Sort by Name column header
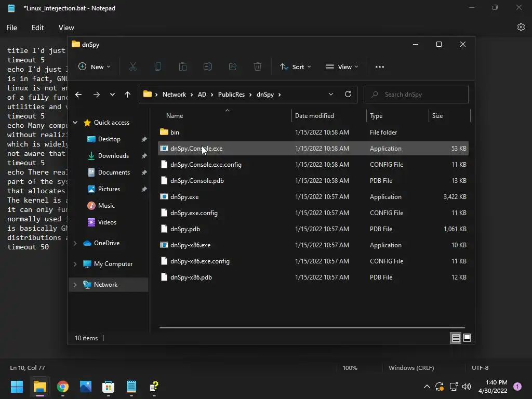Screen dimensions: 532x399 (224, 116)
